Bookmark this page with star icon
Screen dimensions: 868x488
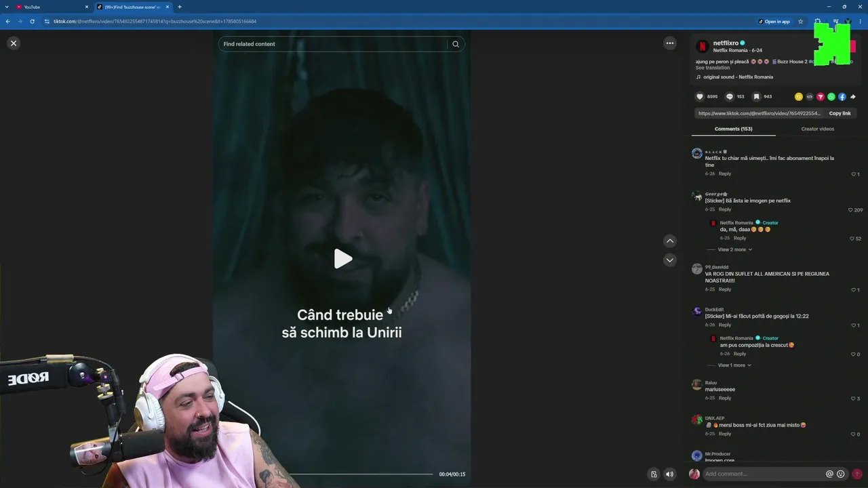pyautogui.click(x=801, y=21)
